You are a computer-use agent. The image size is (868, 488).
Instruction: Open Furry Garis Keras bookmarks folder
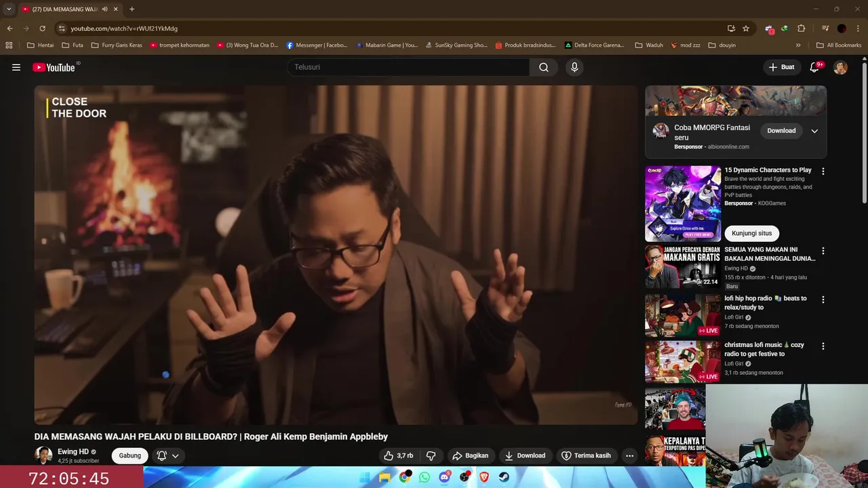117,45
